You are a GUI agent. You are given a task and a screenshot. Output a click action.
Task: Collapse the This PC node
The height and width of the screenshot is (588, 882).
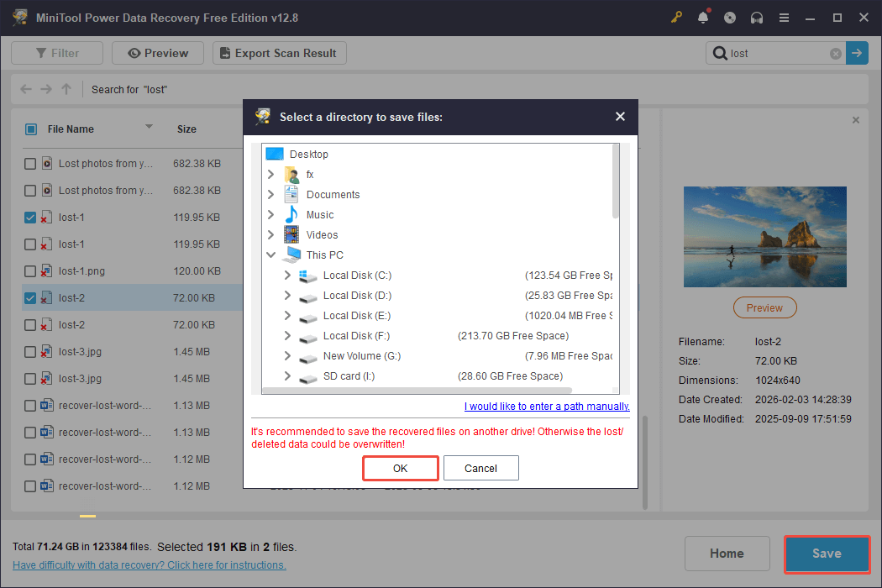(x=270, y=255)
